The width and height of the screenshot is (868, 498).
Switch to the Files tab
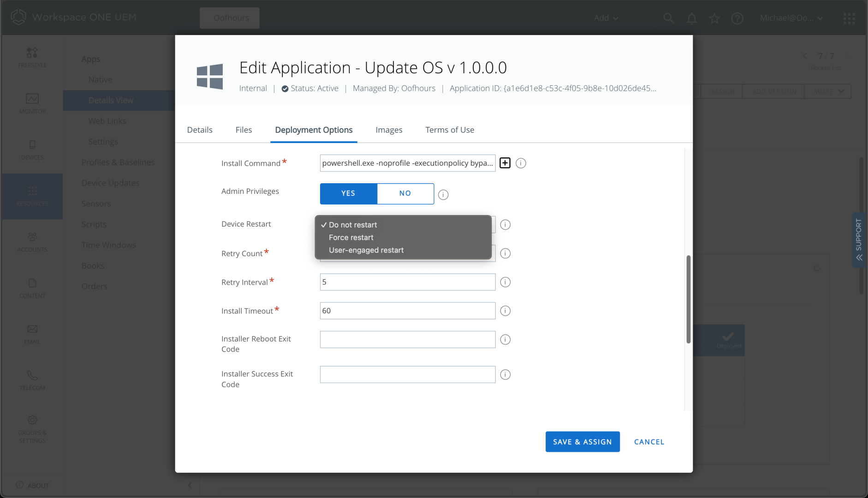(244, 130)
